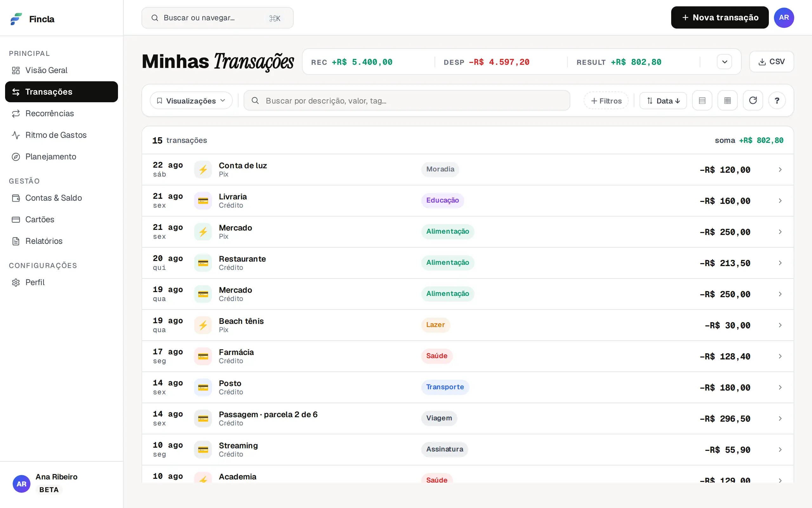Image resolution: width=812 pixels, height=508 pixels.
Task: Change sort order with Data dropdown
Action: (663, 100)
